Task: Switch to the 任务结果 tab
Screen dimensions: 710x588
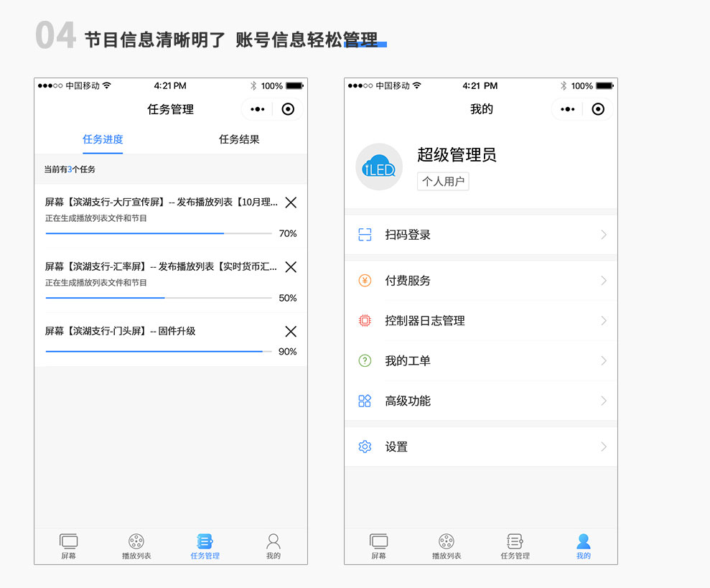Action: (239, 139)
